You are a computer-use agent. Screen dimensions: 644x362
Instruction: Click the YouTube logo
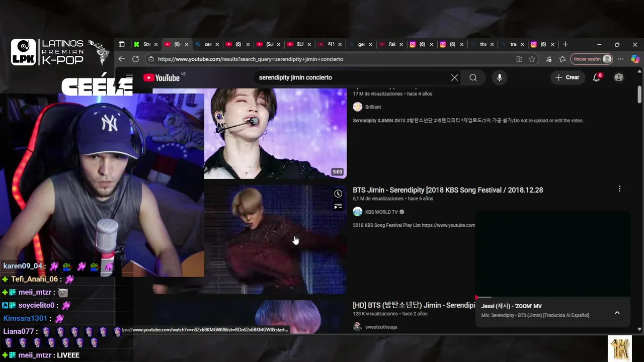click(x=161, y=77)
